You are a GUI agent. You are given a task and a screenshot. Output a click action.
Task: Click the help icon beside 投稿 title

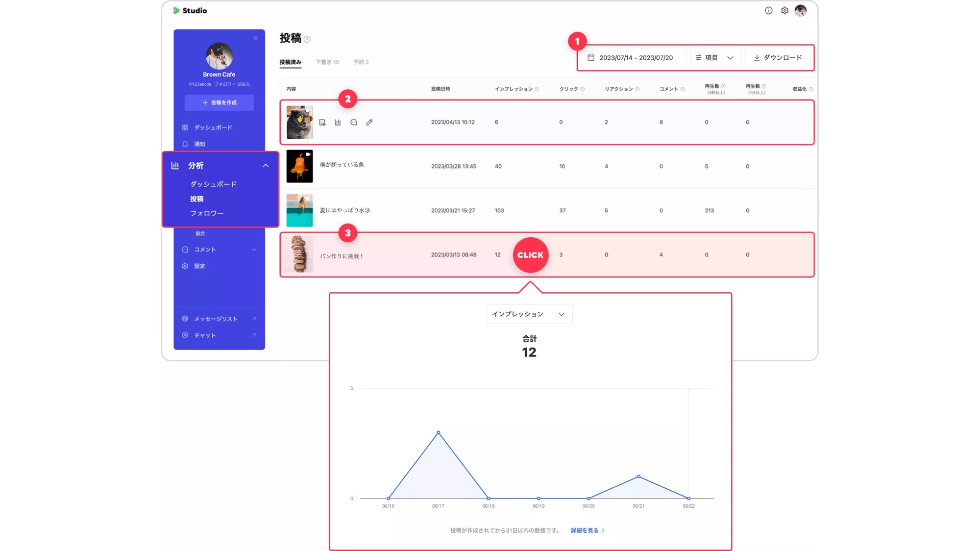pos(307,39)
